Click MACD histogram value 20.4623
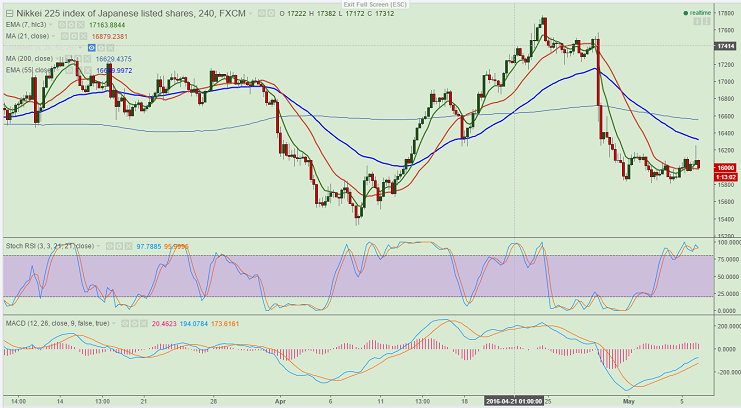 coord(164,324)
